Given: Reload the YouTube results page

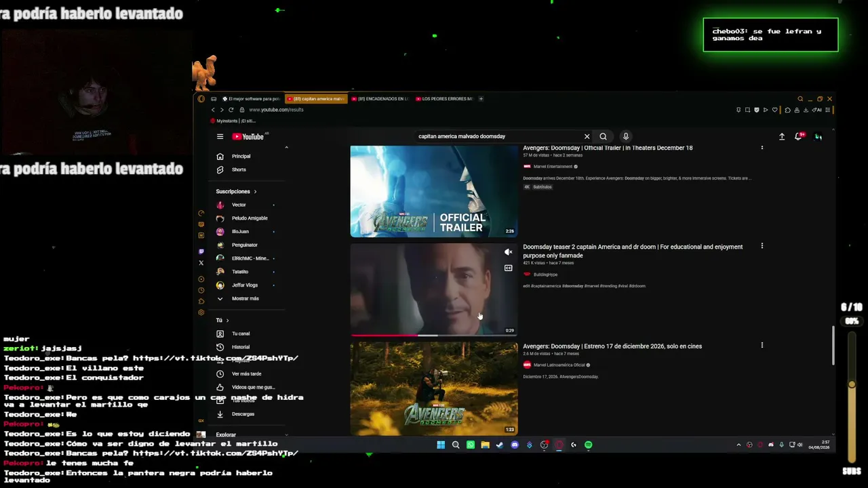Looking at the screenshot, I should tap(231, 110).
